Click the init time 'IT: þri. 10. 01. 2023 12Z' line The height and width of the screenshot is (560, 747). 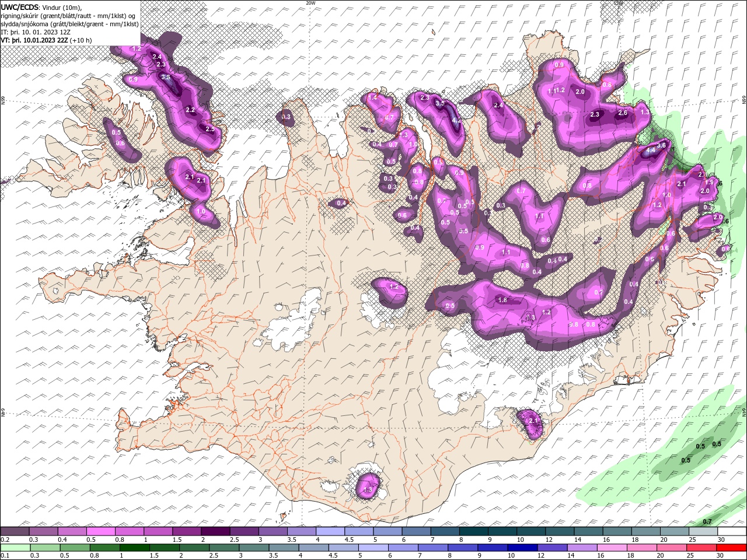pyautogui.click(x=36, y=32)
